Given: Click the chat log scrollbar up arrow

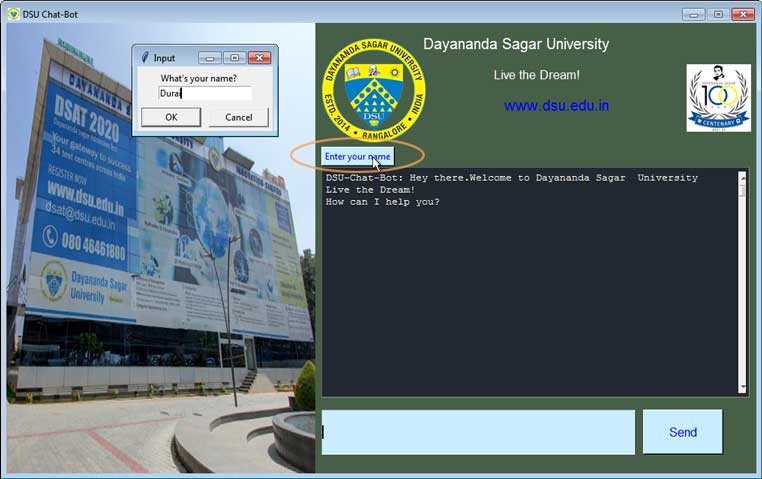Looking at the screenshot, I should click(742, 177).
